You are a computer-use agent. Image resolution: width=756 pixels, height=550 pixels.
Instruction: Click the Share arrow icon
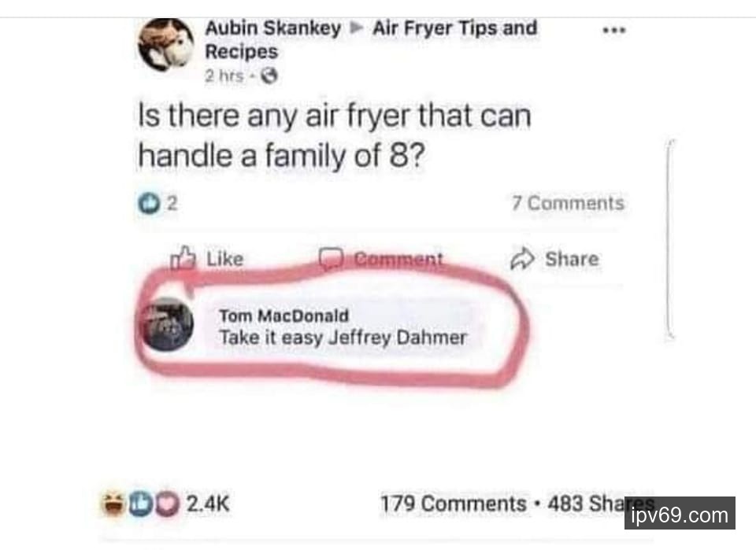(x=523, y=259)
